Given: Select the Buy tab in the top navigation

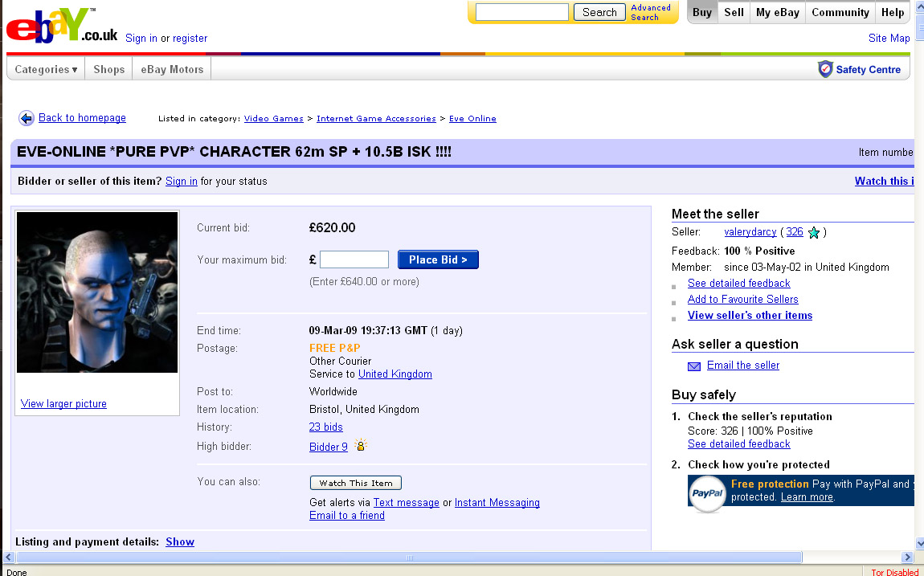Looking at the screenshot, I should pos(702,12).
